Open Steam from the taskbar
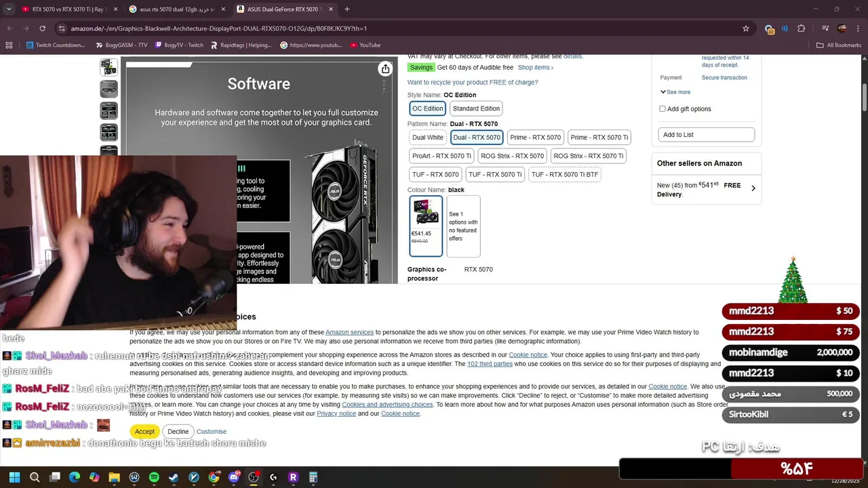 point(174,477)
